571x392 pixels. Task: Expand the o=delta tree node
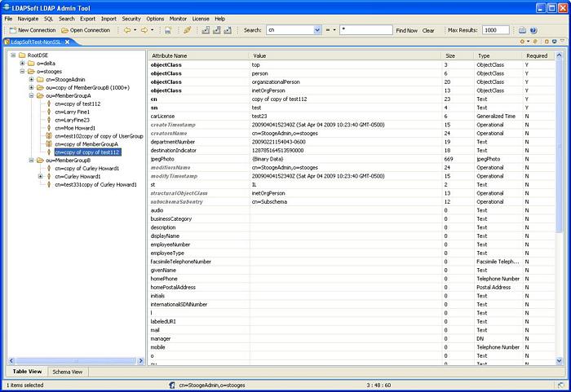(21, 63)
